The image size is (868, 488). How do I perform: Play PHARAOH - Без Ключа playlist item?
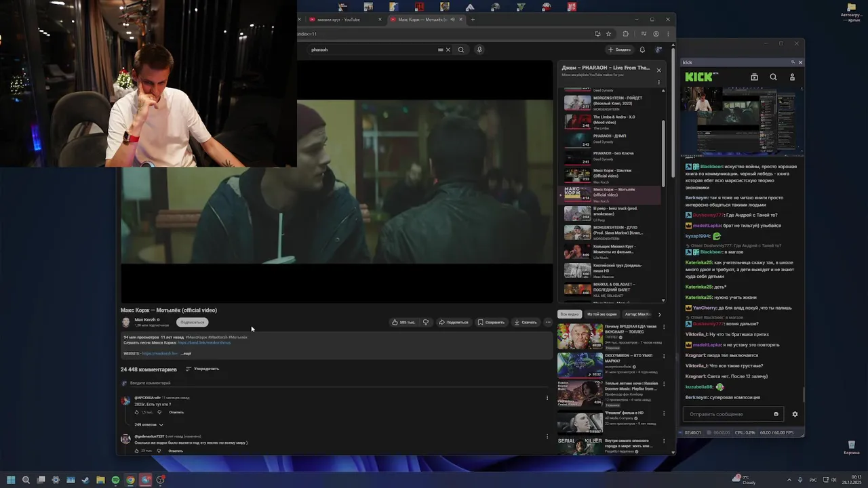[x=610, y=158]
